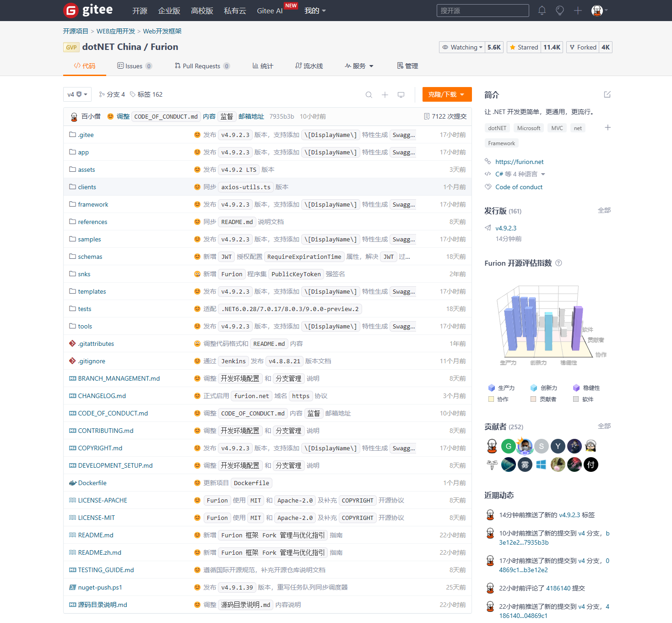672x623 pixels.
Task: Click the 付 contributor avatar
Action: tap(591, 465)
